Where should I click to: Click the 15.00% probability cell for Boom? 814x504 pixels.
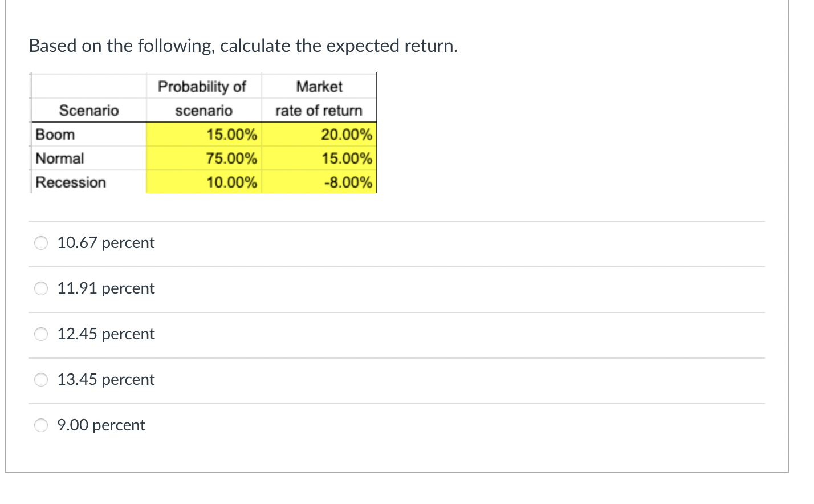230,135
